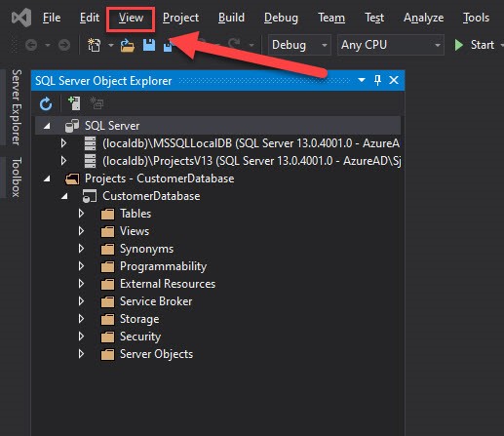Close the SQL Server Object Explorer panel
This screenshot has width=504, height=436.
point(394,80)
